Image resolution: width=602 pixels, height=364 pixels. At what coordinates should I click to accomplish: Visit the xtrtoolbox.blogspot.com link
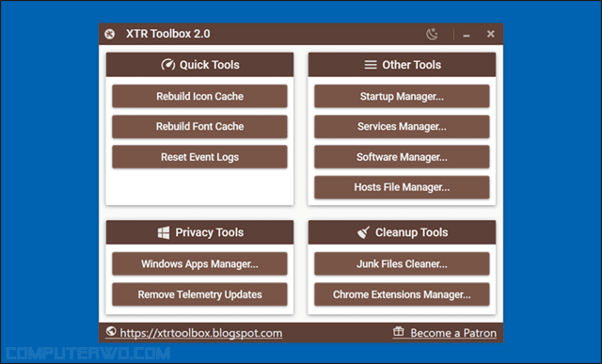click(x=201, y=333)
